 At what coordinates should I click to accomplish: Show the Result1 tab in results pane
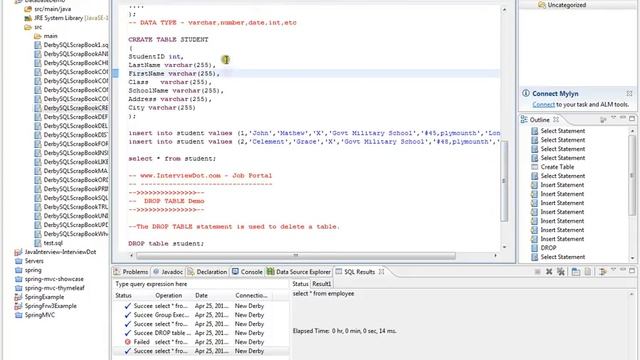[x=322, y=284]
